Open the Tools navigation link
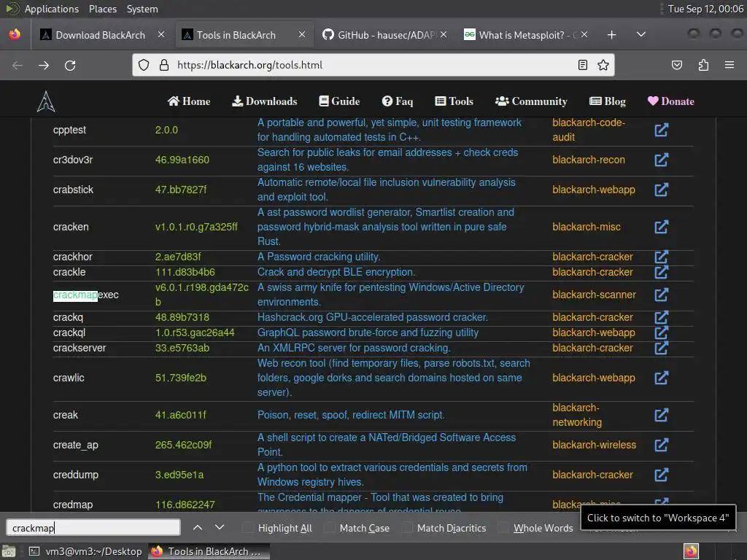 tap(454, 101)
